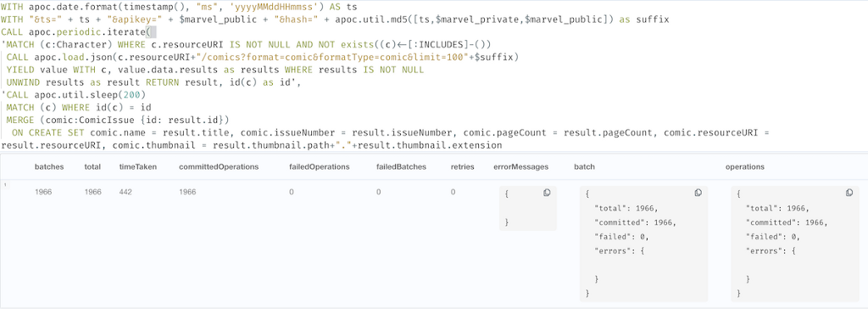
Task: Select the retries column header
Action: coord(462,166)
